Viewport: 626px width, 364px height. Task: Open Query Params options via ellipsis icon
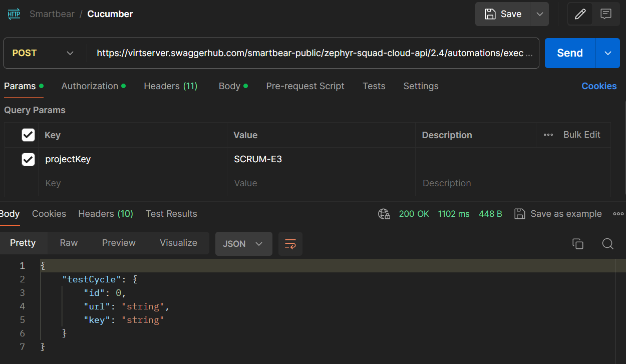pos(548,135)
